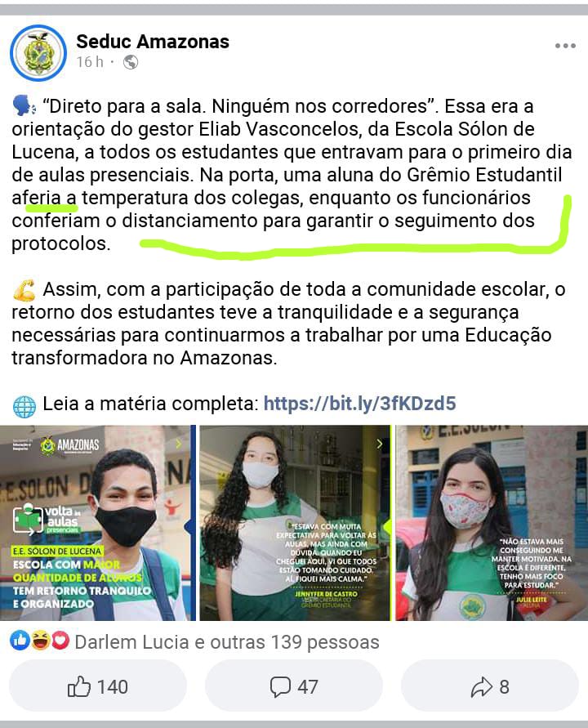The width and height of the screenshot is (588, 728).
Task: Share the post using arrow button
Action: tap(490, 686)
